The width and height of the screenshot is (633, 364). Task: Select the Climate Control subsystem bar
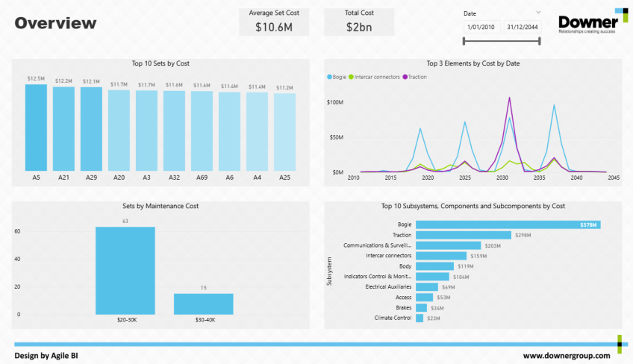point(420,318)
